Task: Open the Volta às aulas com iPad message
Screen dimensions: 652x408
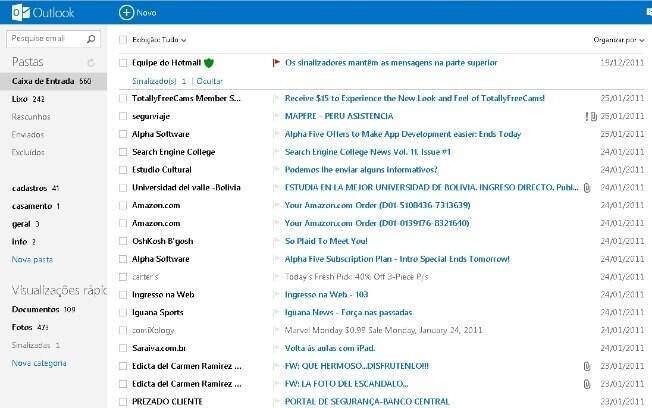Action: 330,348
